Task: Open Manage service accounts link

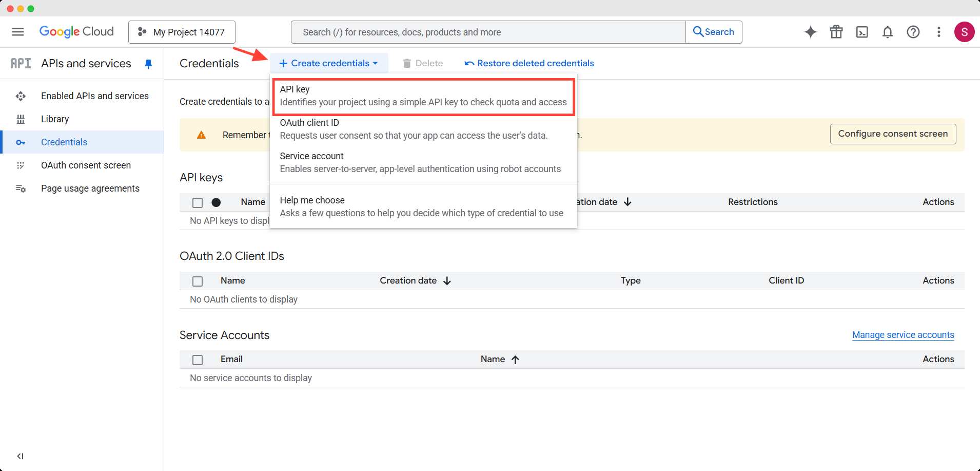Action: 902,334
